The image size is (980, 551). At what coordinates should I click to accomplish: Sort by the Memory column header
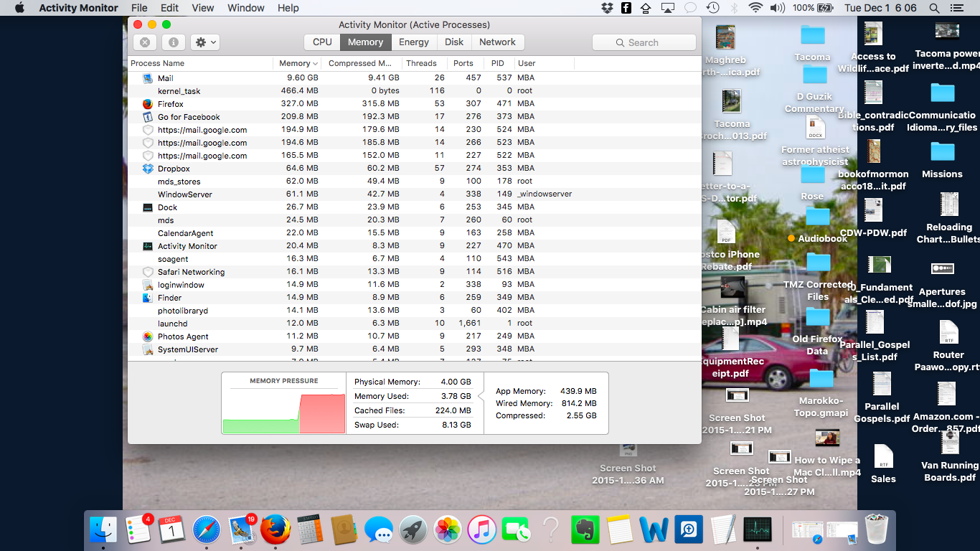coord(298,63)
